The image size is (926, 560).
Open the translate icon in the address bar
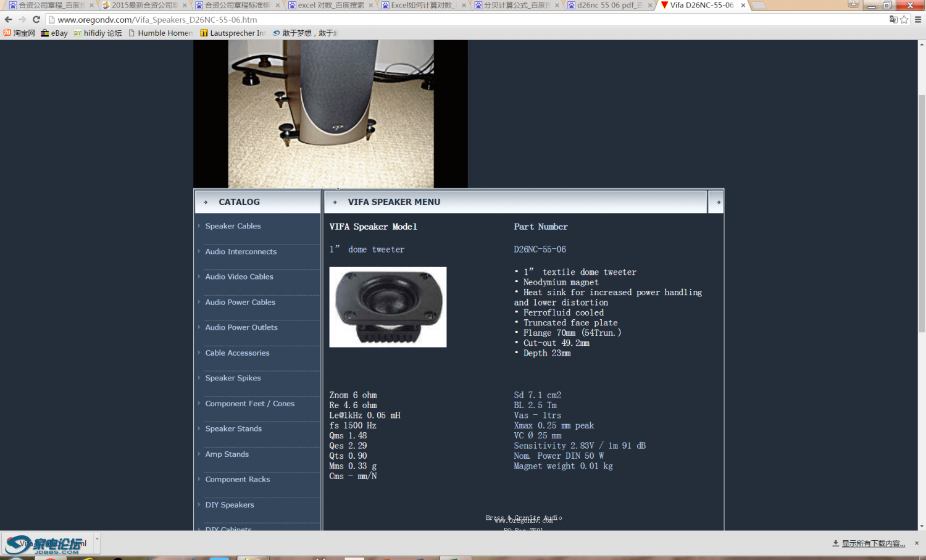pos(893,20)
